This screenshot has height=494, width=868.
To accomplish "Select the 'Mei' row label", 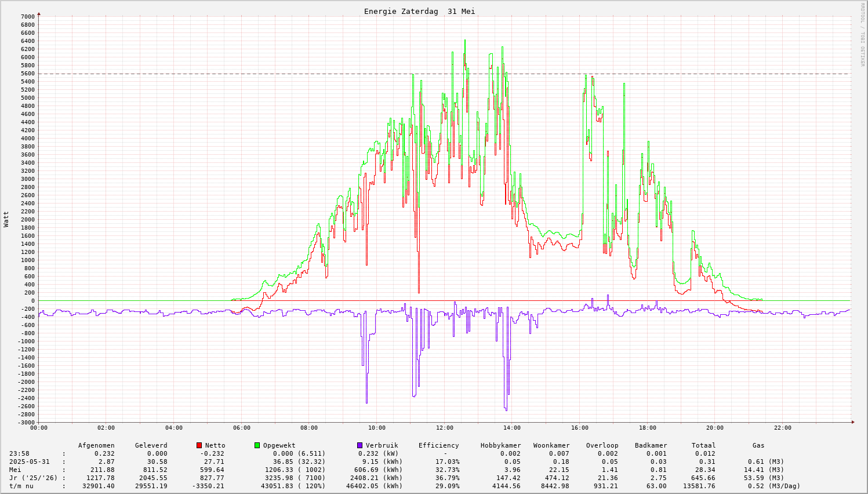I will 15,470.
